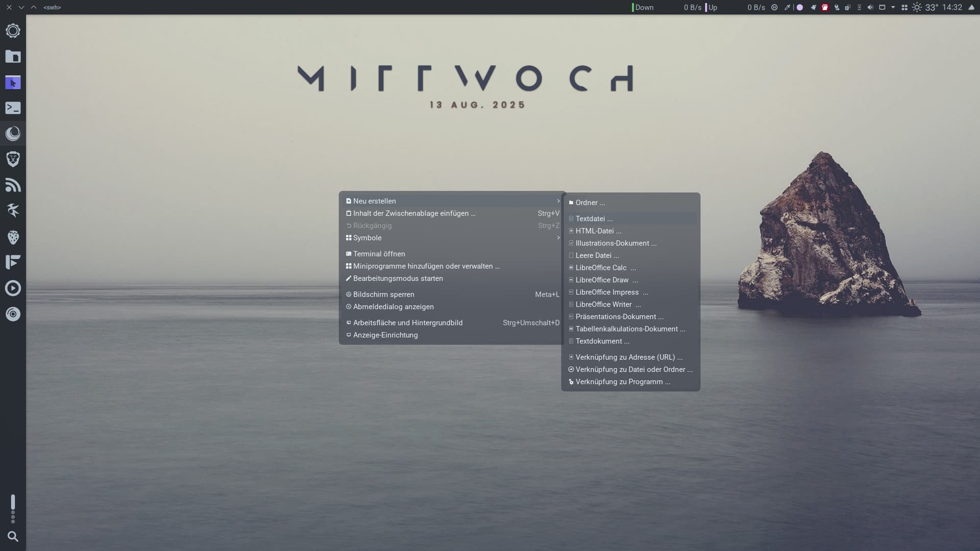This screenshot has height=551, width=980.
Task: Open the volume icon in system tray
Action: (x=870, y=8)
